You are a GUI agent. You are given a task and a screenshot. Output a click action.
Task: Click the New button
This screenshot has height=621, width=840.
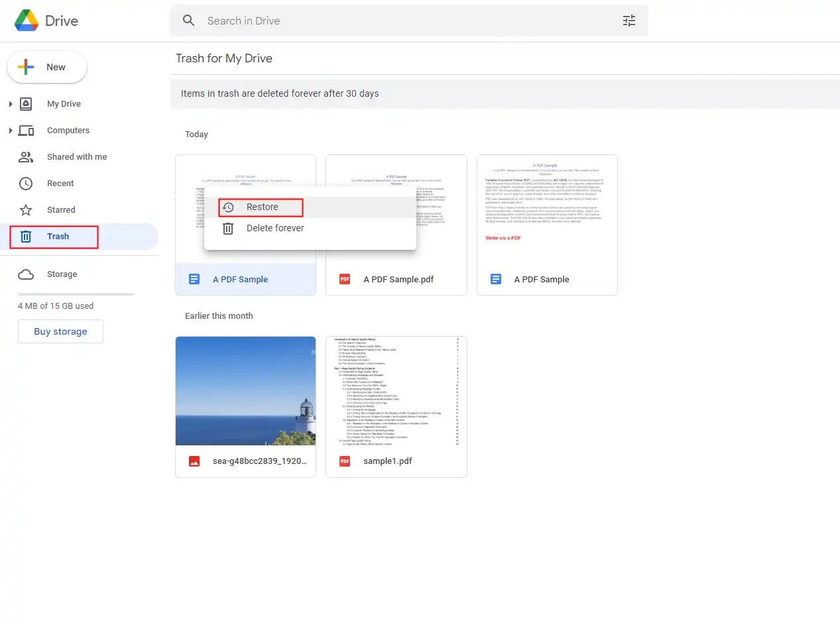coord(46,67)
